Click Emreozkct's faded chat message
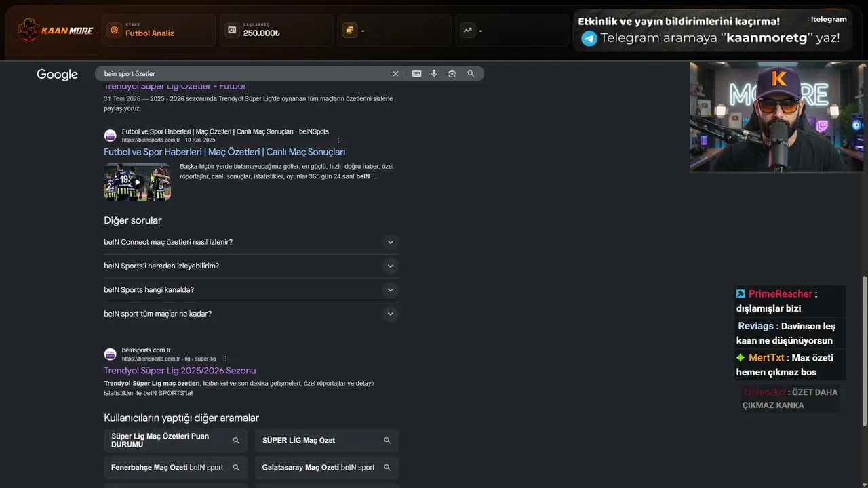Image resolution: width=868 pixels, height=488 pixels. tap(790, 399)
